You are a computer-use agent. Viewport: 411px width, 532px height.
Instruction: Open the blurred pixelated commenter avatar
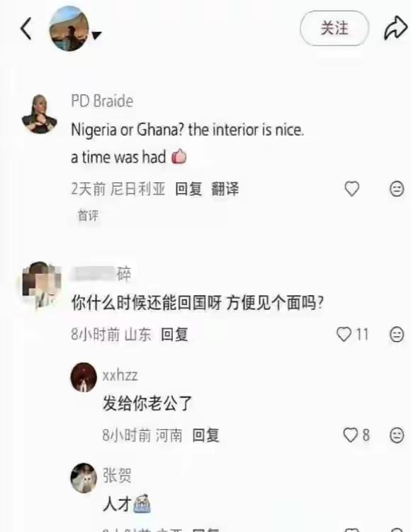pos(40,285)
